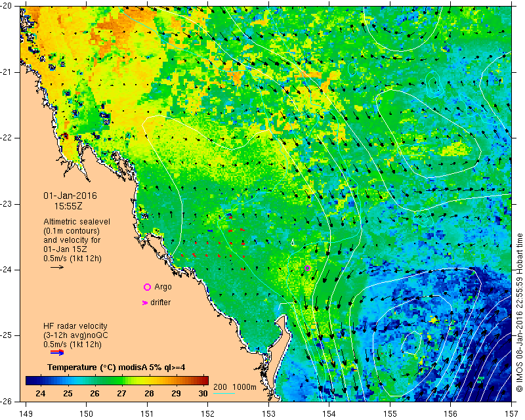Click the '200 1000m' depth contour label
Screen dimensions: 525x420
pyautogui.click(x=235, y=387)
